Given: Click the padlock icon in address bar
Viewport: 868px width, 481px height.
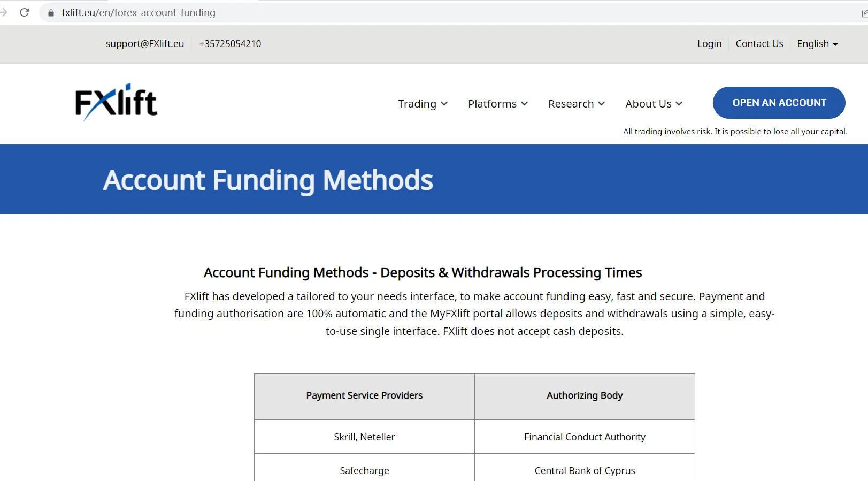Looking at the screenshot, I should pos(51,13).
